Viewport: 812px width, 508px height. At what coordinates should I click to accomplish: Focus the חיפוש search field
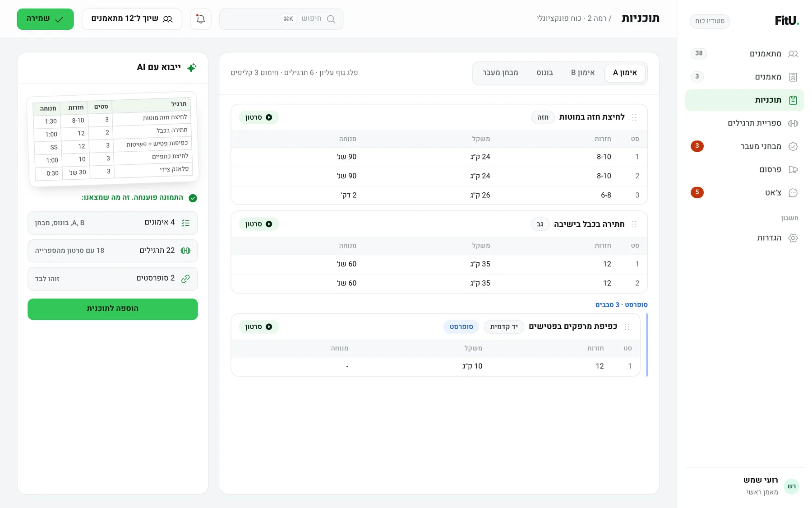point(281,19)
